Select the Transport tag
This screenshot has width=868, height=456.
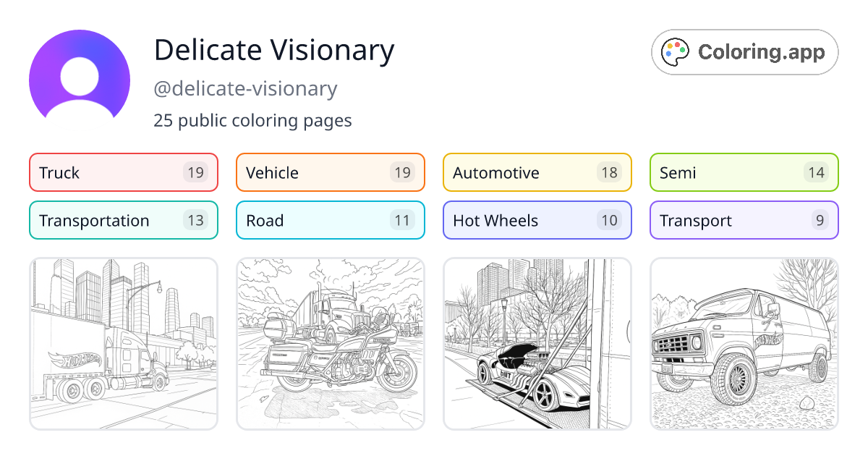(x=744, y=220)
